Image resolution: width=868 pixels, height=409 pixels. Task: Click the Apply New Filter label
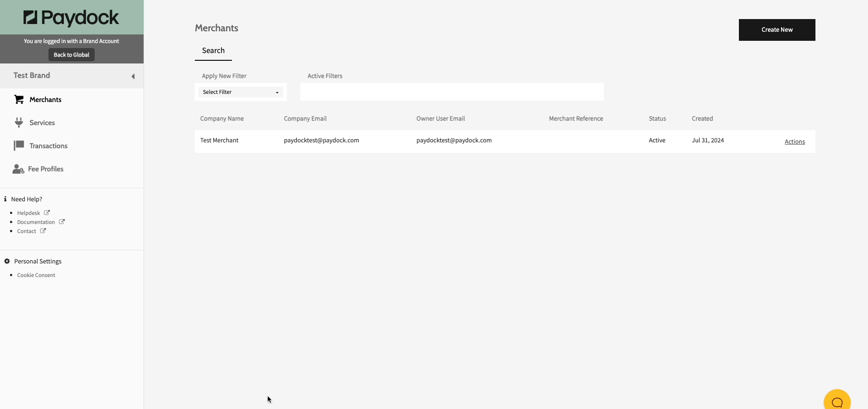coord(224,76)
